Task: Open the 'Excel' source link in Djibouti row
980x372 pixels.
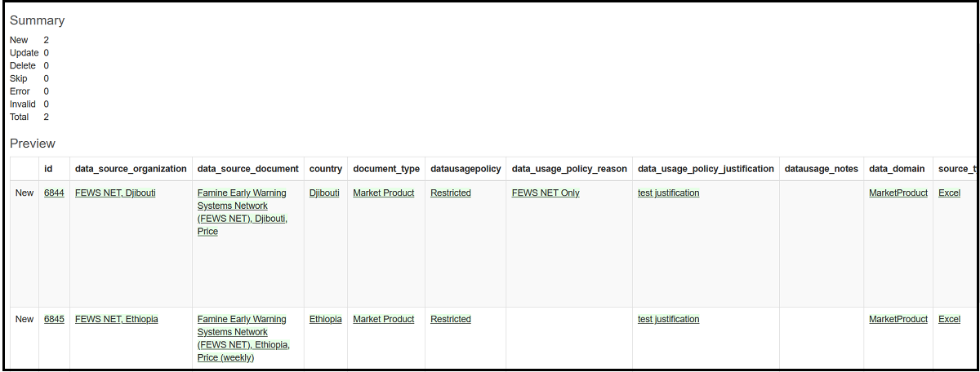Action: tap(950, 193)
